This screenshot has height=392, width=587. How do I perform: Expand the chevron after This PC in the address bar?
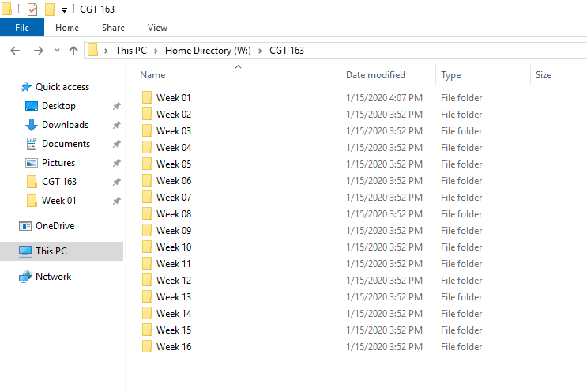click(156, 51)
